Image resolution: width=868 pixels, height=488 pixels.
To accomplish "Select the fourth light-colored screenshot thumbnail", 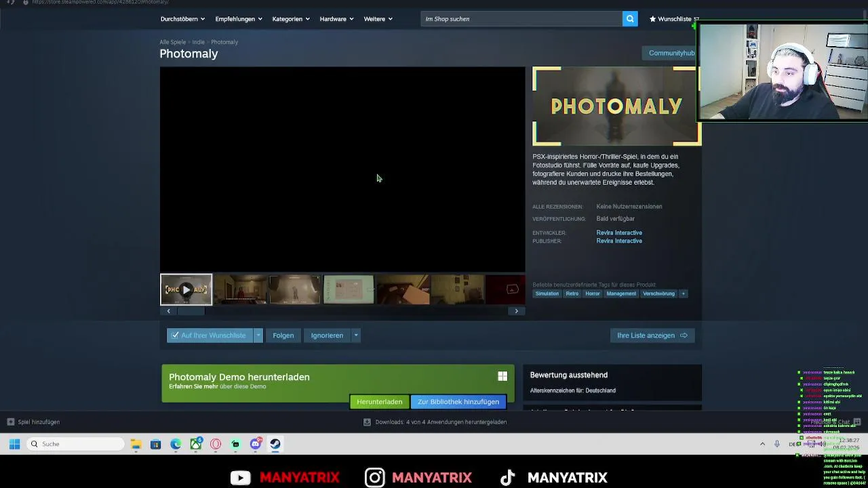I will pyautogui.click(x=349, y=289).
